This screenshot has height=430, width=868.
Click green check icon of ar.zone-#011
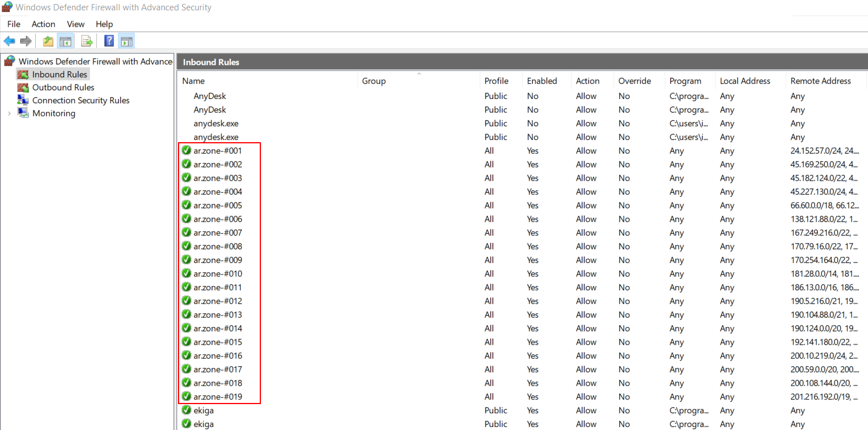pyautogui.click(x=187, y=287)
